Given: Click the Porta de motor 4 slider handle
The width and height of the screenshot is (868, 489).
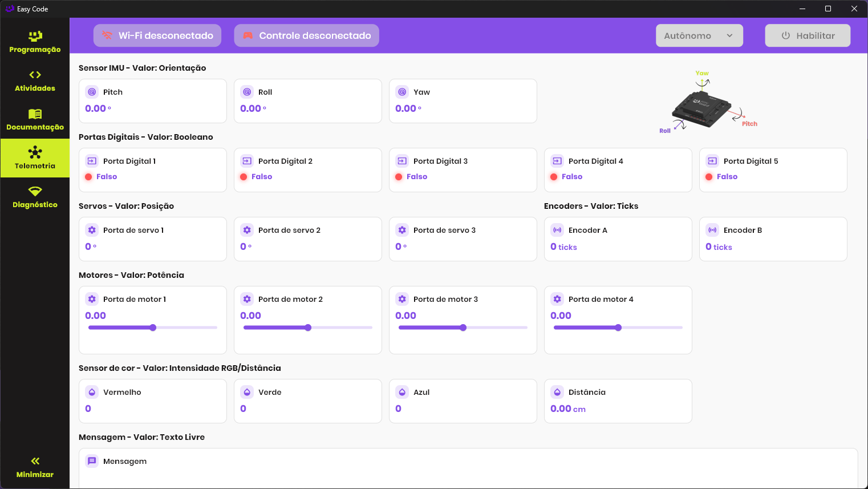Looking at the screenshot, I should (618, 328).
